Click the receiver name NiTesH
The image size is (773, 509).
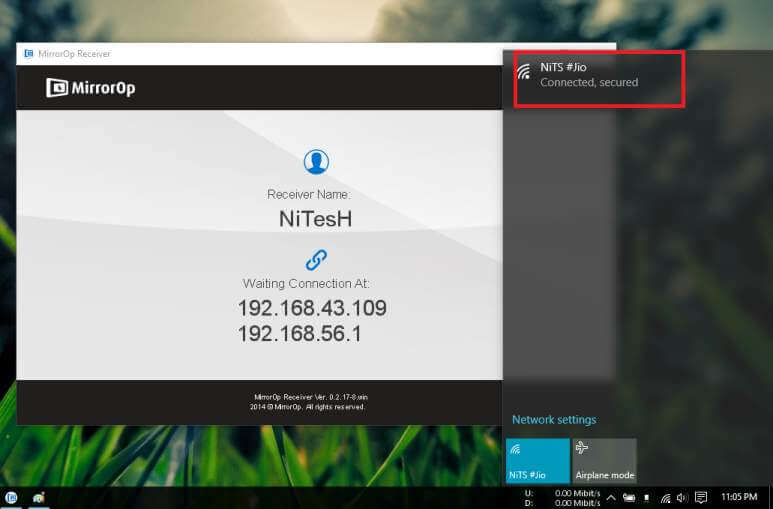[x=316, y=219]
